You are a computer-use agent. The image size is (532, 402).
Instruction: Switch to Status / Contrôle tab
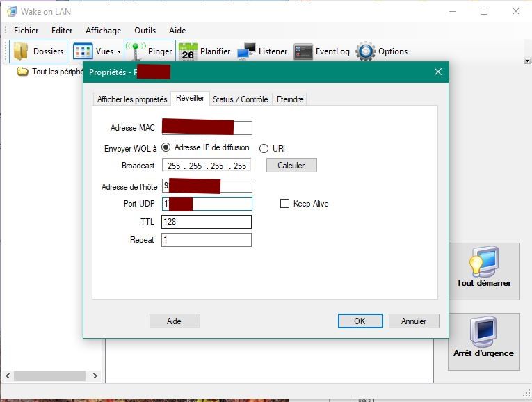[x=240, y=99]
